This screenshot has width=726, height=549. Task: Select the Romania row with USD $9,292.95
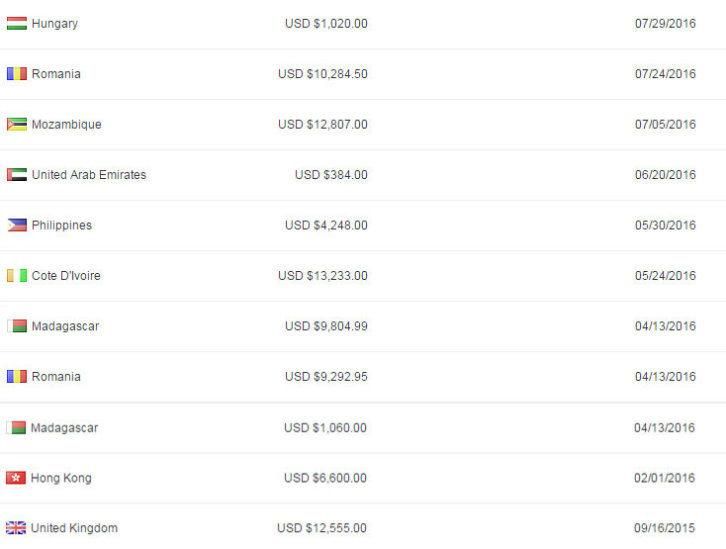tap(363, 377)
